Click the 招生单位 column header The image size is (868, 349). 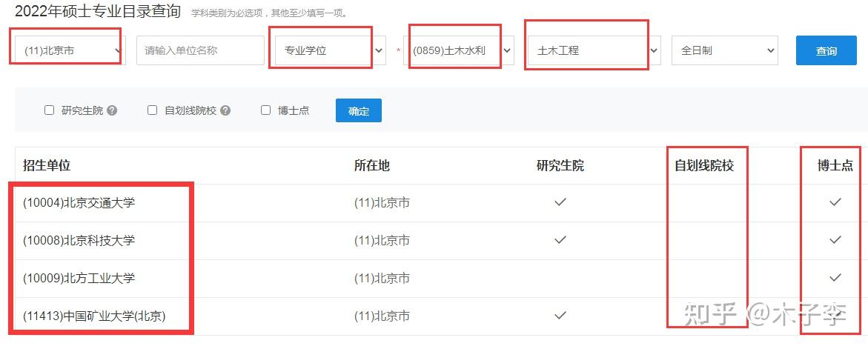tap(47, 165)
